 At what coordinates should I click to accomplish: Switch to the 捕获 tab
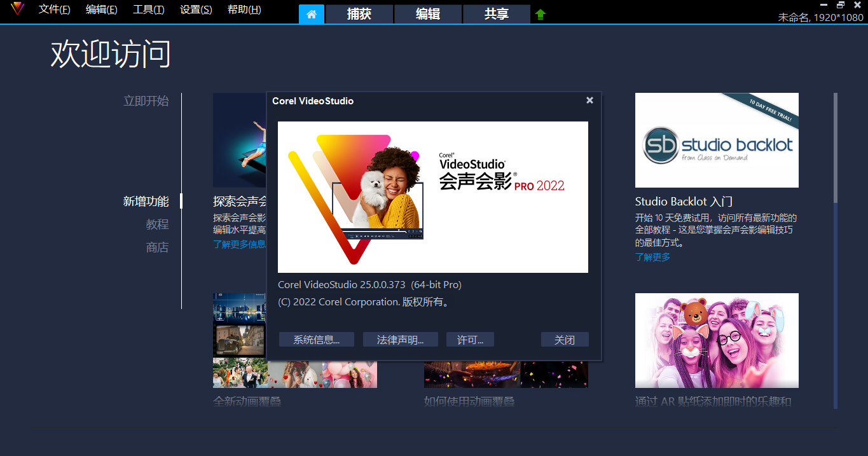359,14
